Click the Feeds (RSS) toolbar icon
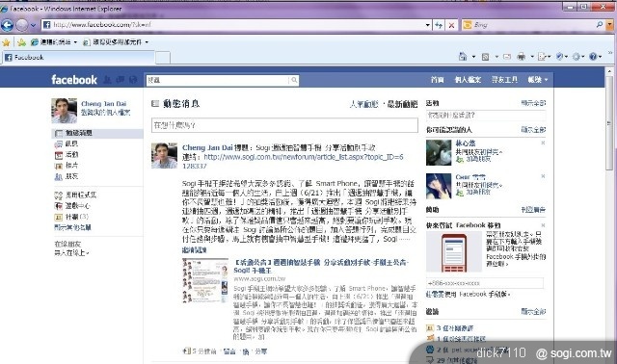The height and width of the screenshot is (364, 617). [485, 57]
